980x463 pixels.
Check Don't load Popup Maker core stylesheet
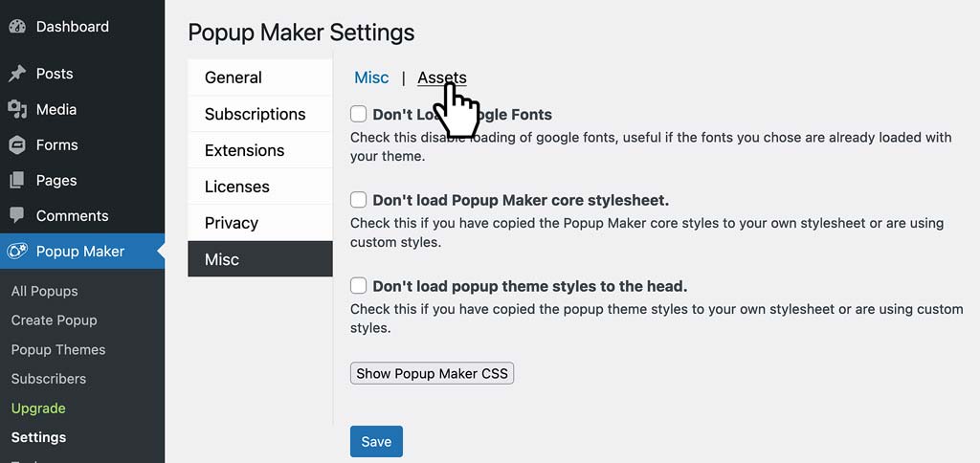(358, 200)
